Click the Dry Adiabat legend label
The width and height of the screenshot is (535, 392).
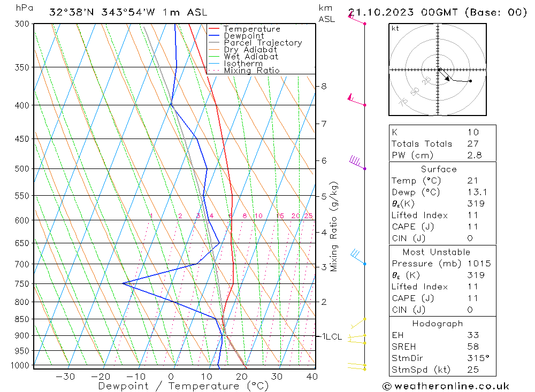click(250, 50)
